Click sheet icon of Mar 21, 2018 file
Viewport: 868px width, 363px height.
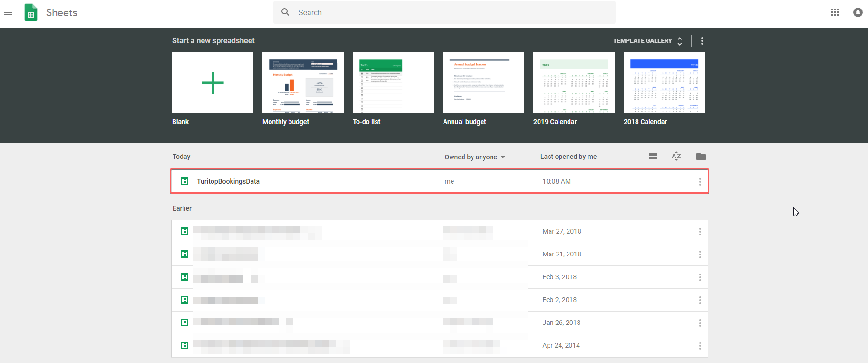[184, 254]
